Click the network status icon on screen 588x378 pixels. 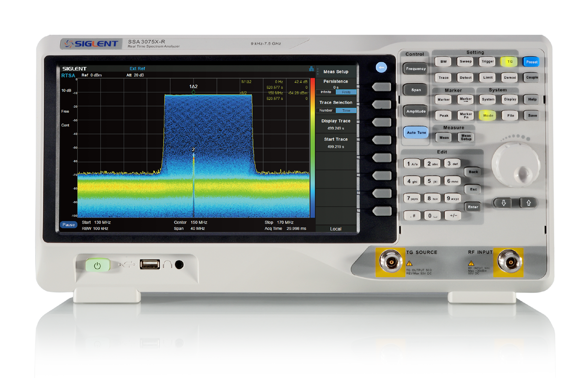click(311, 69)
